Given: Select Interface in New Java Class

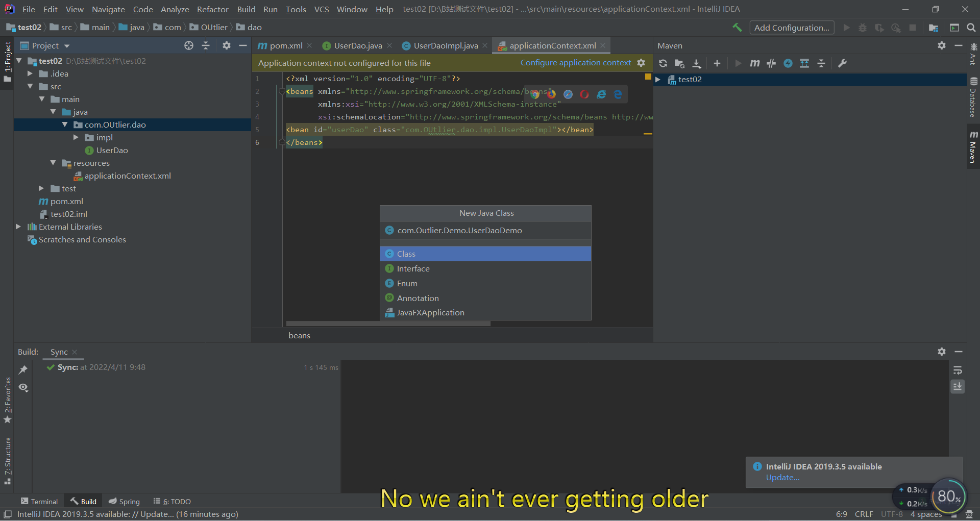Looking at the screenshot, I should pos(485,268).
